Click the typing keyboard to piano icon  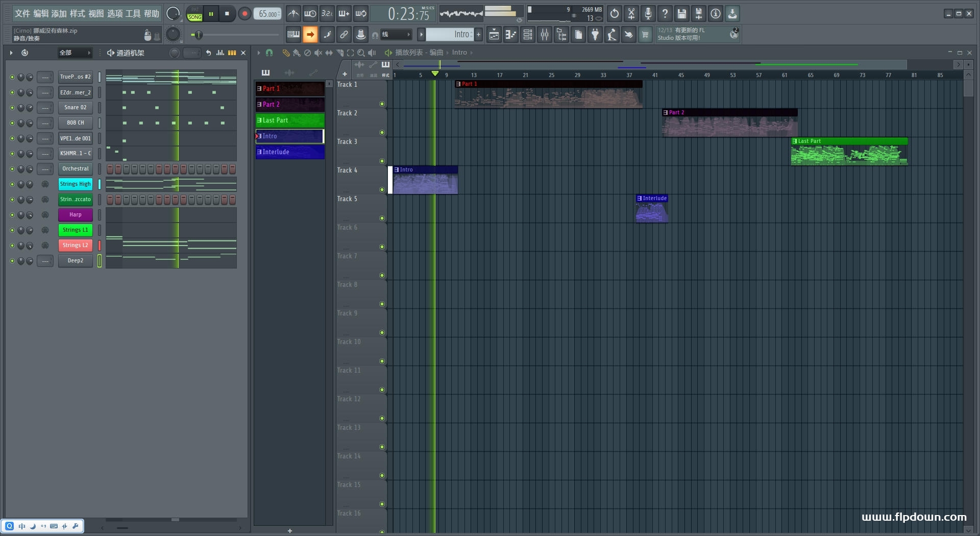click(293, 35)
